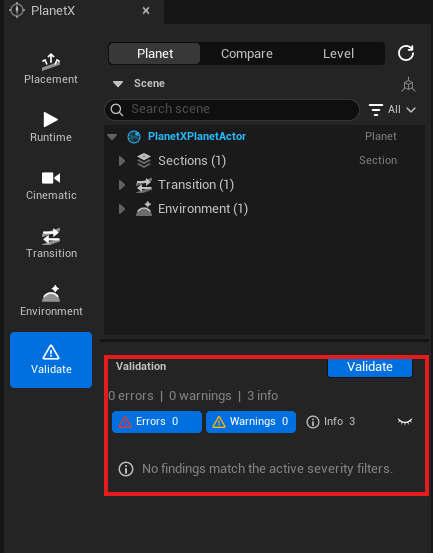Open the All filter dropdown
Image resolution: width=433 pixels, height=553 pixels.
point(392,110)
